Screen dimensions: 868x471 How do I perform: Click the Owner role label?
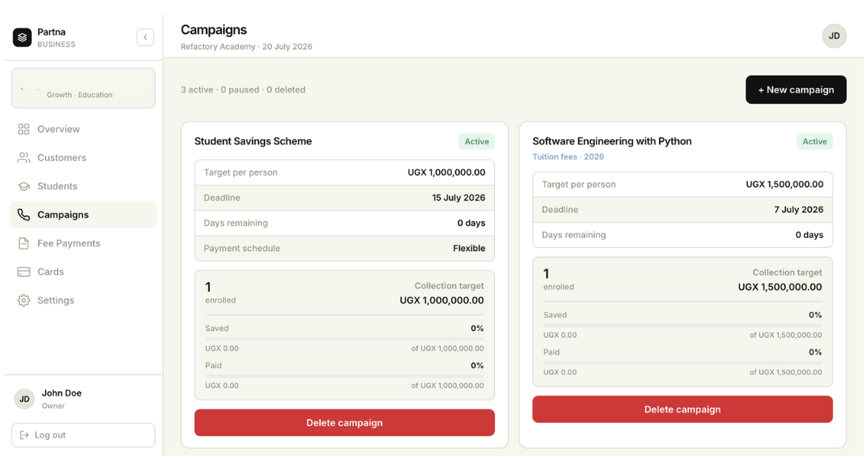(x=53, y=406)
